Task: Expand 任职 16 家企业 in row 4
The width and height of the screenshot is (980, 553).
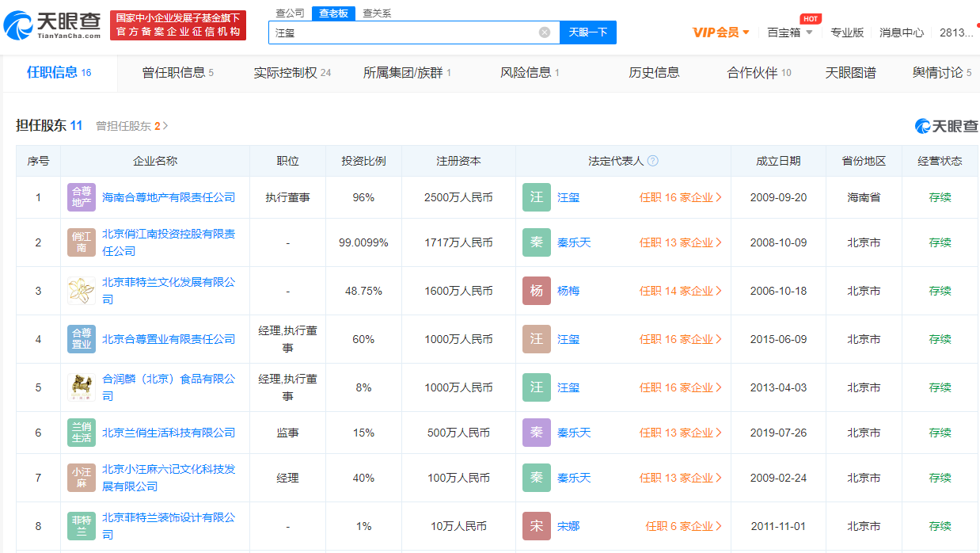Action: click(681, 339)
